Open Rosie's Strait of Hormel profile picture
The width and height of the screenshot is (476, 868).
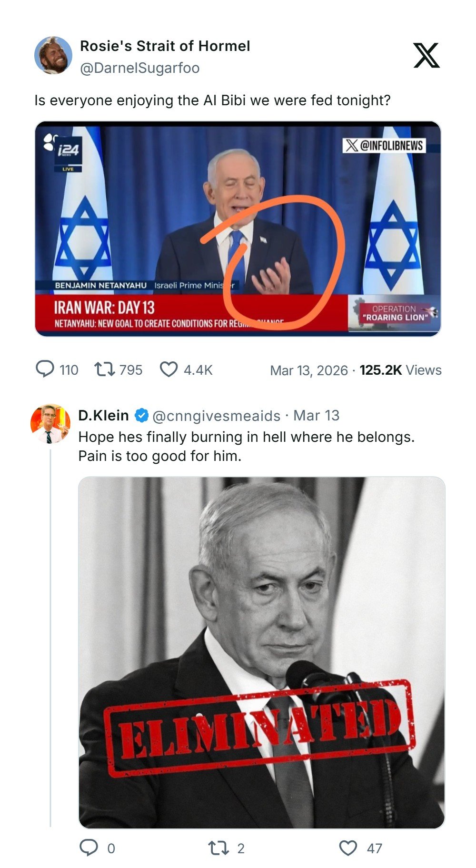(53, 55)
